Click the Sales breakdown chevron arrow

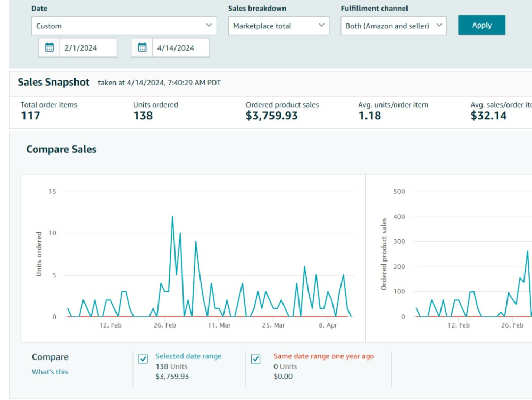pyautogui.click(x=321, y=25)
